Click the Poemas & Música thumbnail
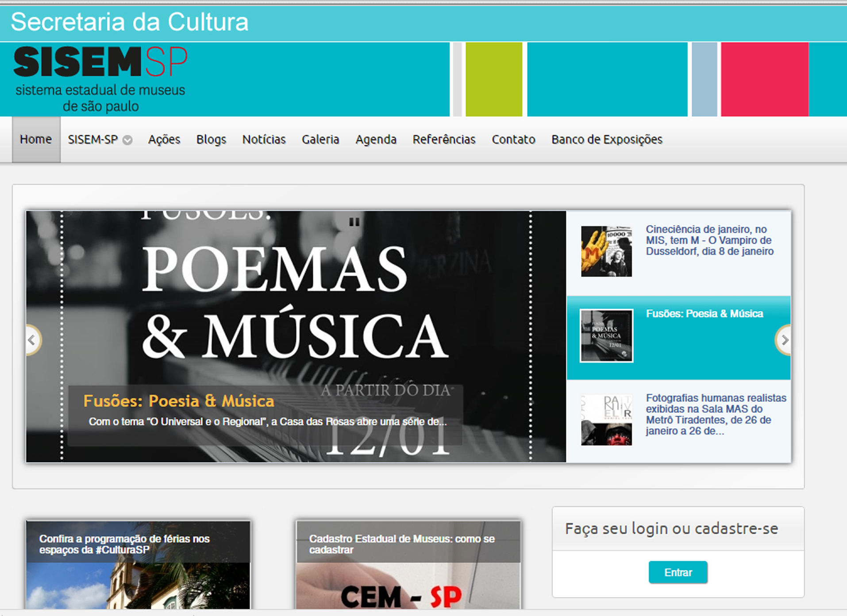This screenshot has width=847, height=616. pos(606,335)
